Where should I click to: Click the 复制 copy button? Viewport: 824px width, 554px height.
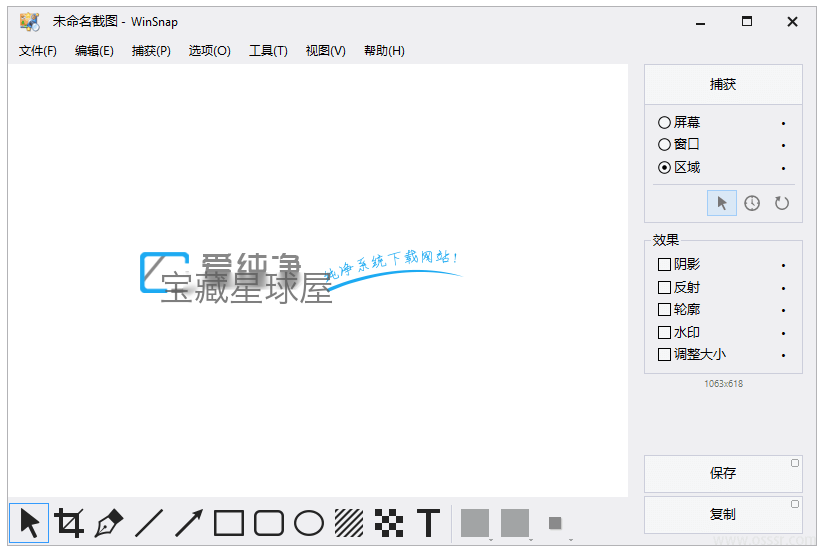tap(723, 515)
